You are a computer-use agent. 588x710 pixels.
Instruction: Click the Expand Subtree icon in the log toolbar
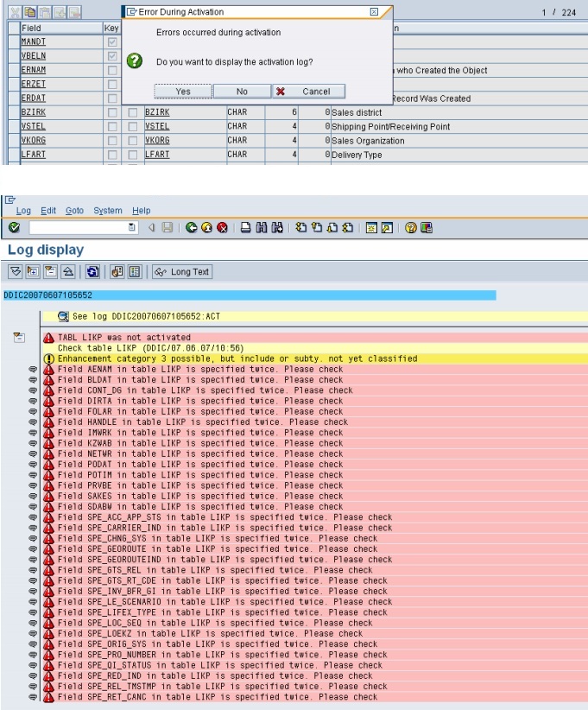point(33,272)
